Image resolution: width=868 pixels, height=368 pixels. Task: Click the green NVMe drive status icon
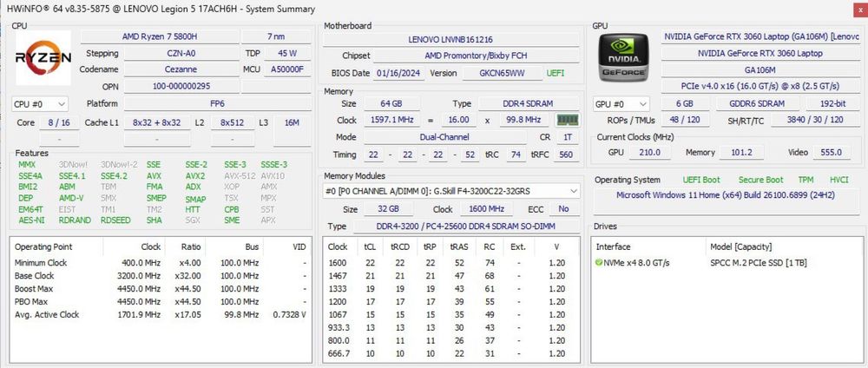click(x=599, y=263)
